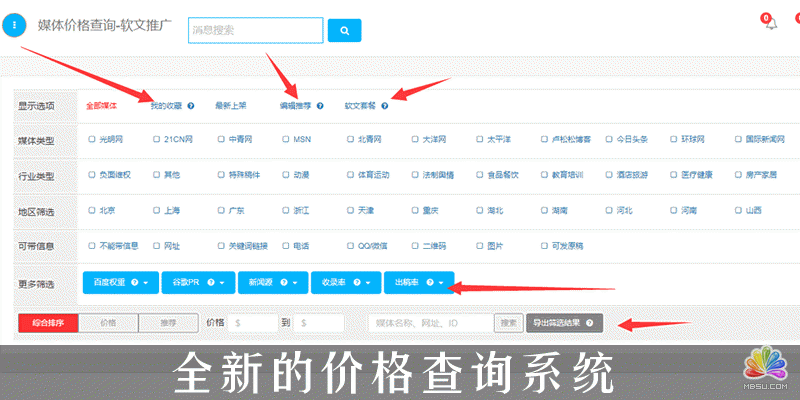Click help icon beside 软文套餐

pyautogui.click(x=385, y=105)
